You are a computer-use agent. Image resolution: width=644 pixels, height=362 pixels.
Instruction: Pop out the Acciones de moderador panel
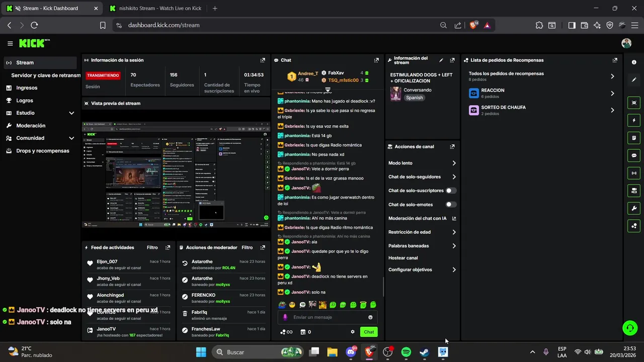tap(263, 247)
